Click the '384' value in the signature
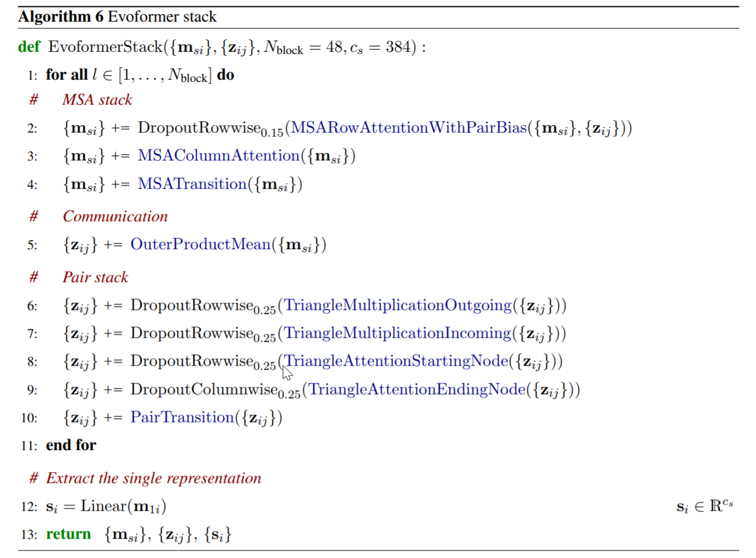Image resolution: width=756 pixels, height=558 pixels. click(x=398, y=47)
